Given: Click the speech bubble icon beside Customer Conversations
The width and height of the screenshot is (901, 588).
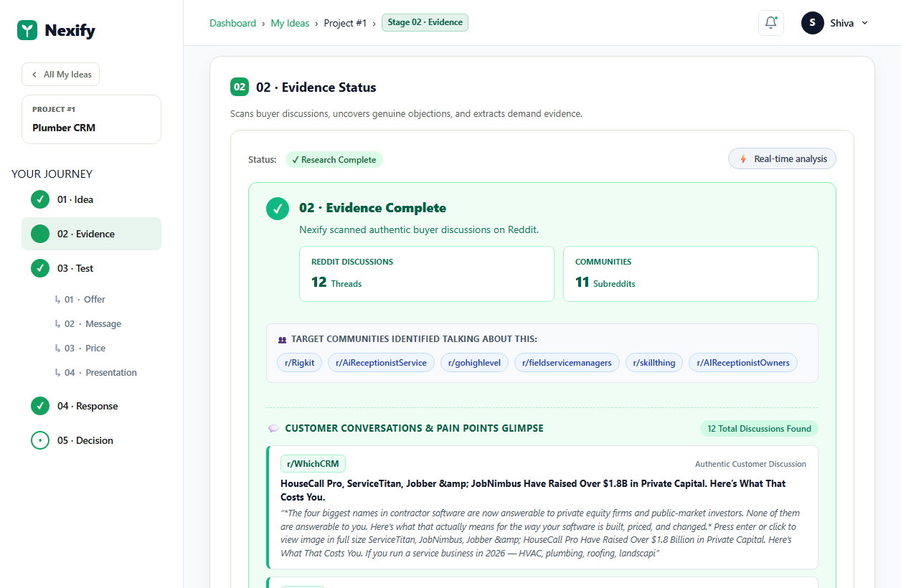Looking at the screenshot, I should coord(273,429).
